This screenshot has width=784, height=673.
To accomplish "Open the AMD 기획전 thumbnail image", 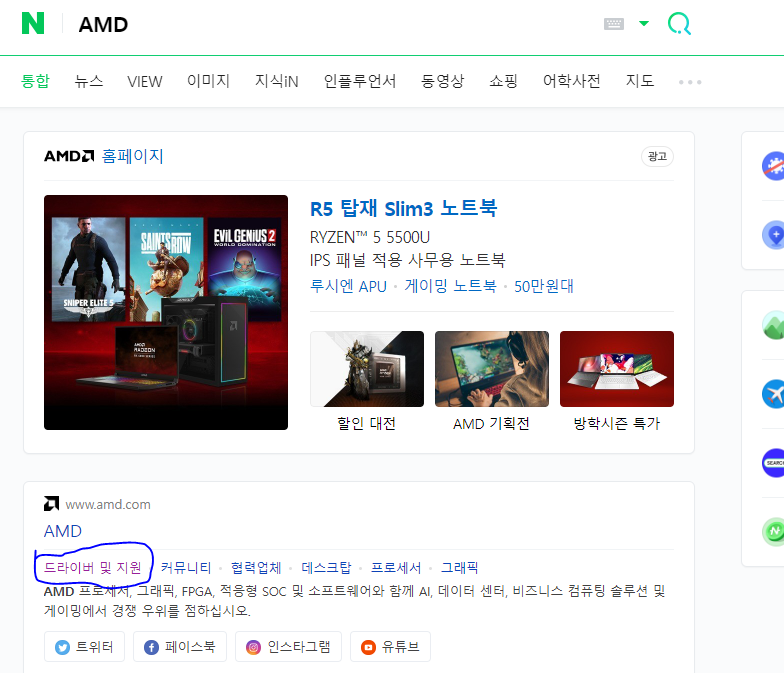I will coord(492,369).
